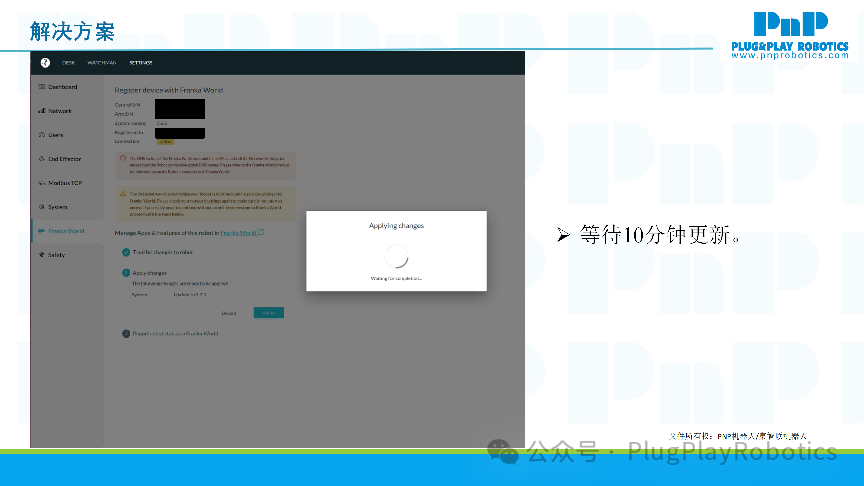Open the Network settings entry
Screen dimensions: 864x486
click(67, 111)
